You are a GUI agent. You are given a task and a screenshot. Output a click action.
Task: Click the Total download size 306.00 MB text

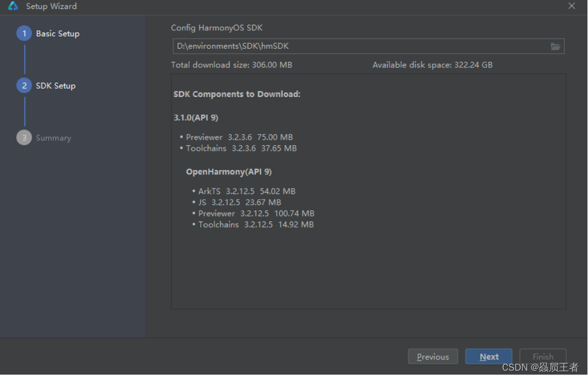point(231,65)
